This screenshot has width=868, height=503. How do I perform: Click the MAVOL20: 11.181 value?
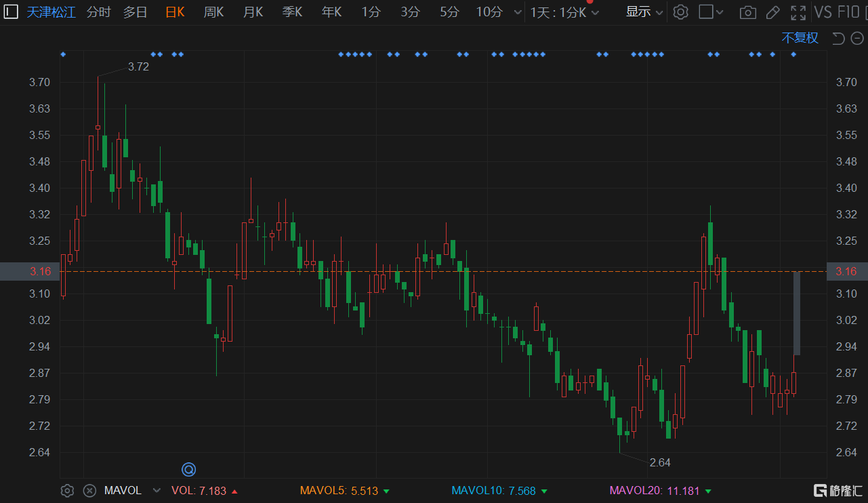pyautogui.click(x=661, y=490)
